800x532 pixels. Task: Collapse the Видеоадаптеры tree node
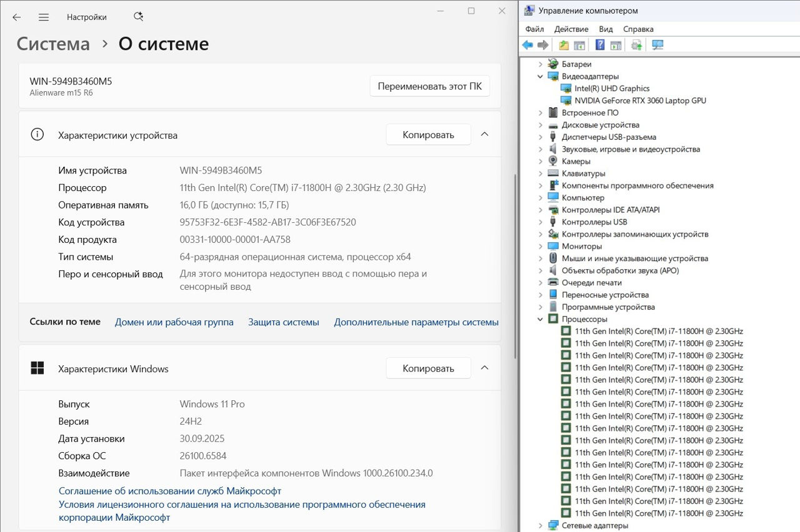tap(541, 77)
